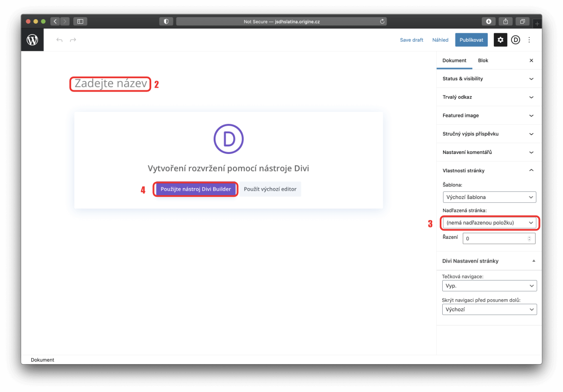Close the document settings sidebar

(x=531, y=61)
